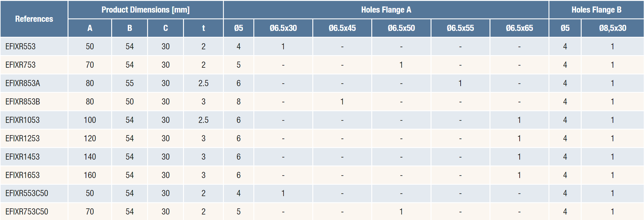Viewport: 644px width, 220px height.
Task: Click the References column header
Action: [x=34, y=19]
